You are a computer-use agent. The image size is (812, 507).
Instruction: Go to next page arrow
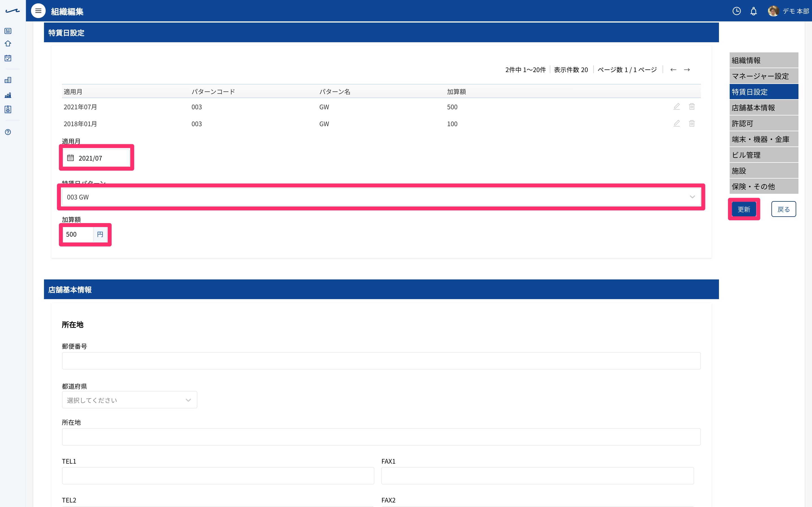tap(687, 70)
